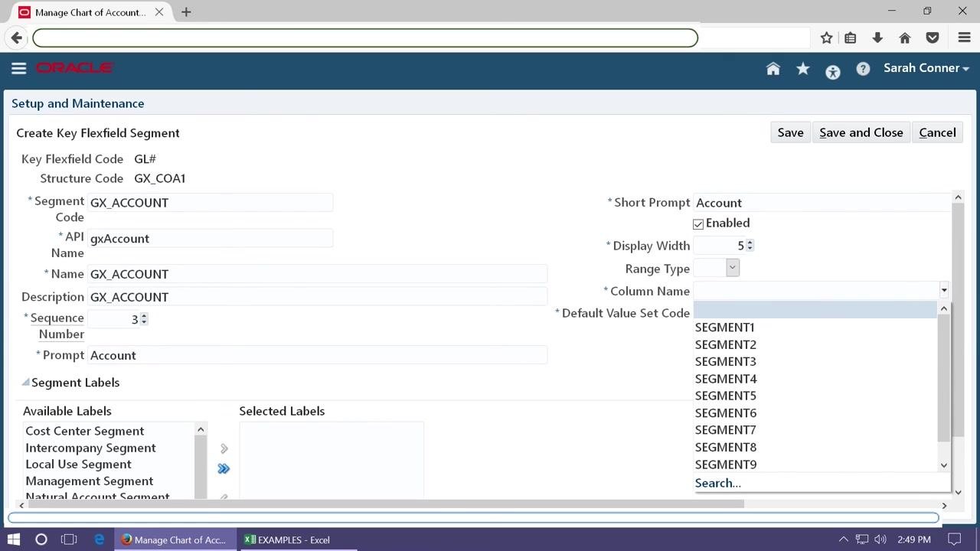Viewport: 980px width, 551px height.
Task: Cancel the segment creation
Action: point(937,132)
